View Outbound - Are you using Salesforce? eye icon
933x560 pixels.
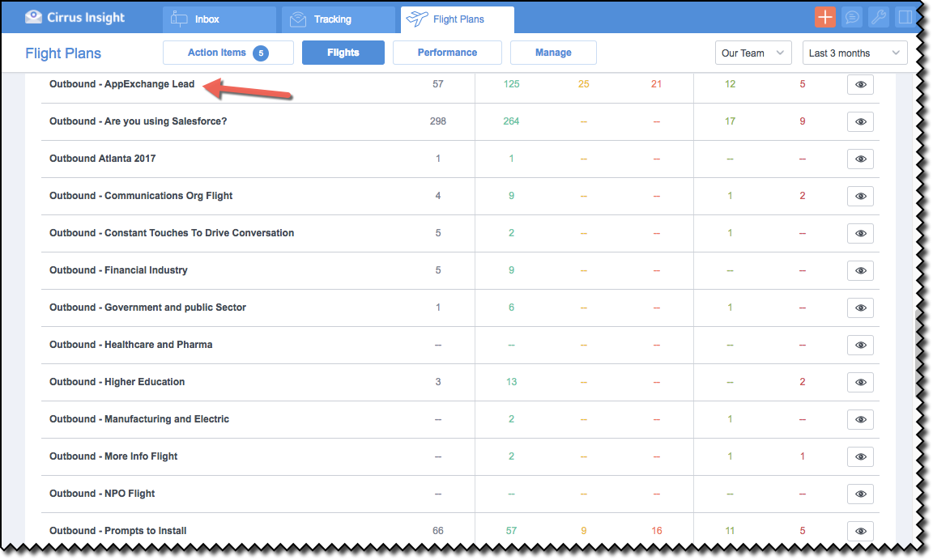[860, 122]
